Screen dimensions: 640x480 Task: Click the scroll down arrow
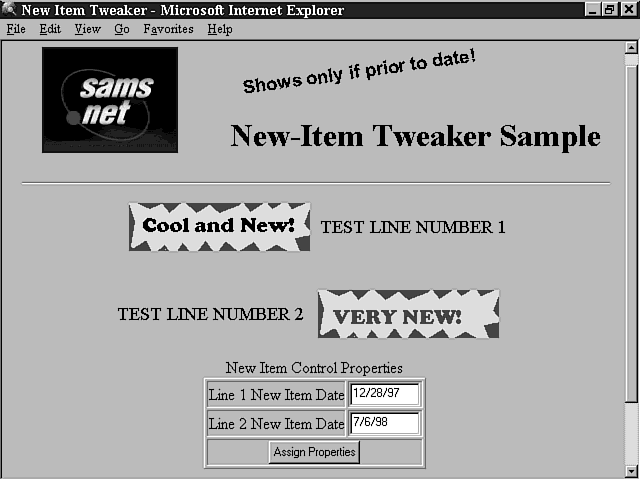click(631, 471)
